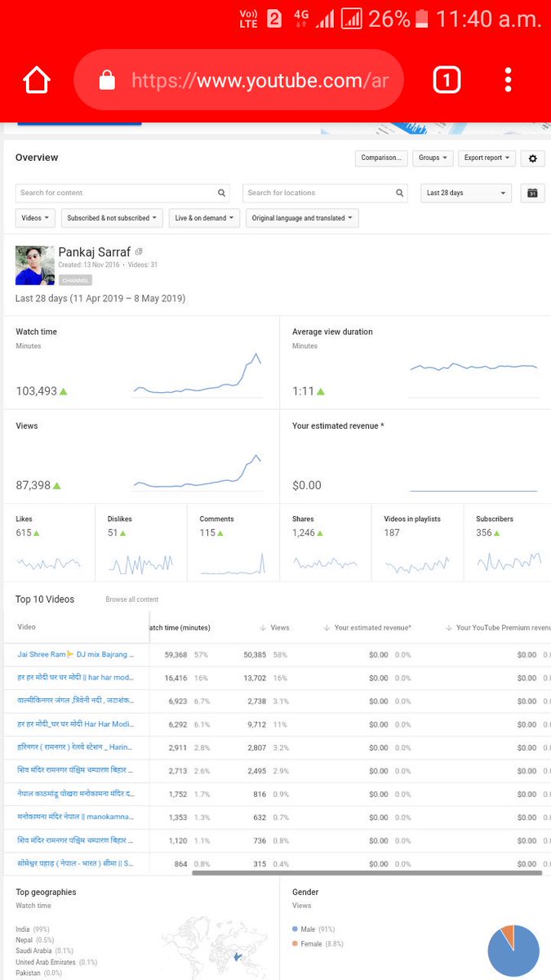Open the browser tab switcher

point(447,80)
